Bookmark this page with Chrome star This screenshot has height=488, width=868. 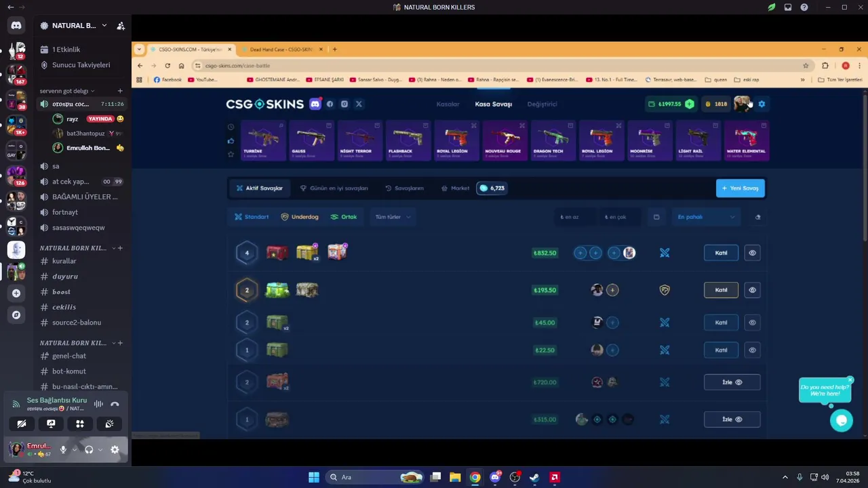[806, 66]
